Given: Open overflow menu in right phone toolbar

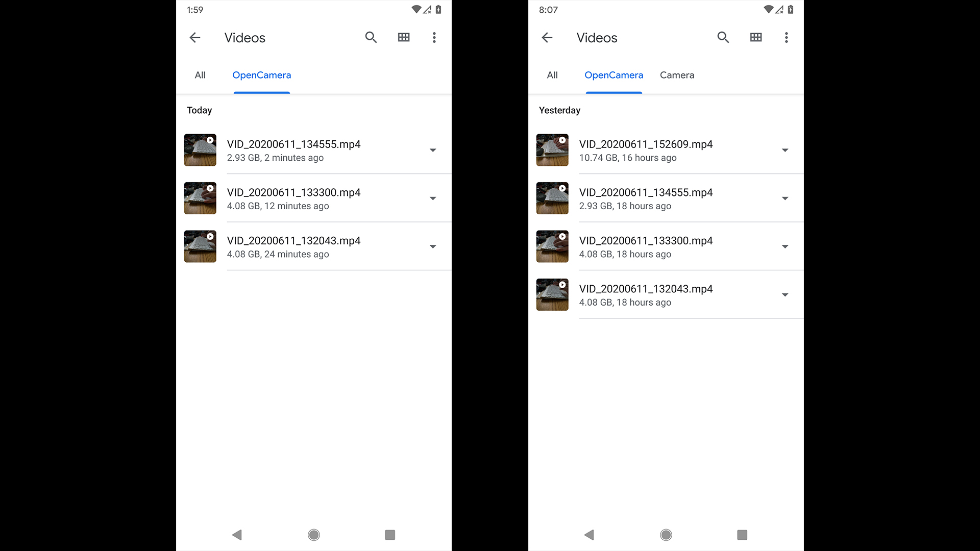Looking at the screenshot, I should tap(787, 37).
